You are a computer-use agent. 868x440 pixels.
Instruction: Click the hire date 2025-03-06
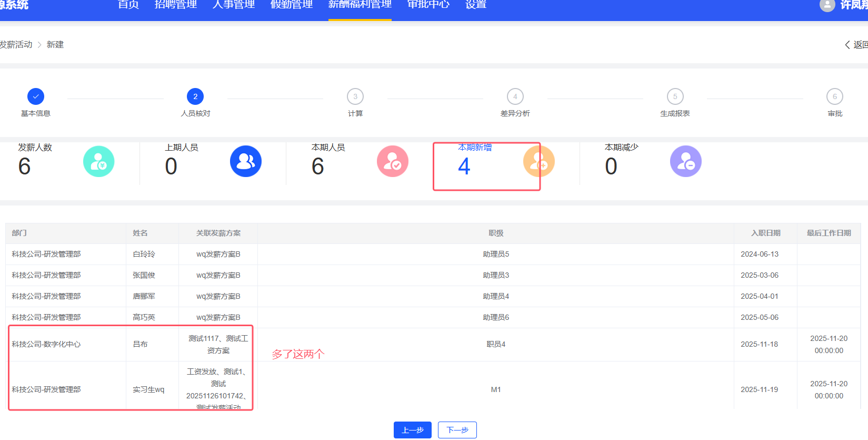(x=760, y=275)
